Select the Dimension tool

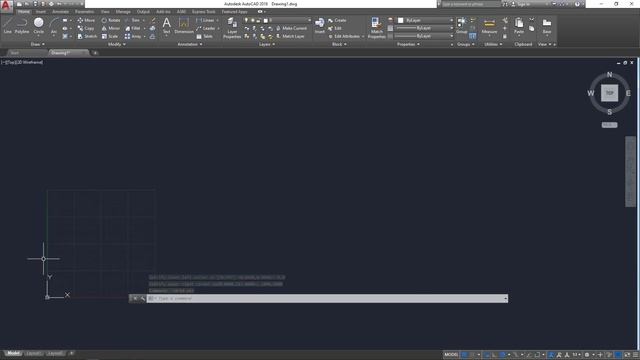184,25
